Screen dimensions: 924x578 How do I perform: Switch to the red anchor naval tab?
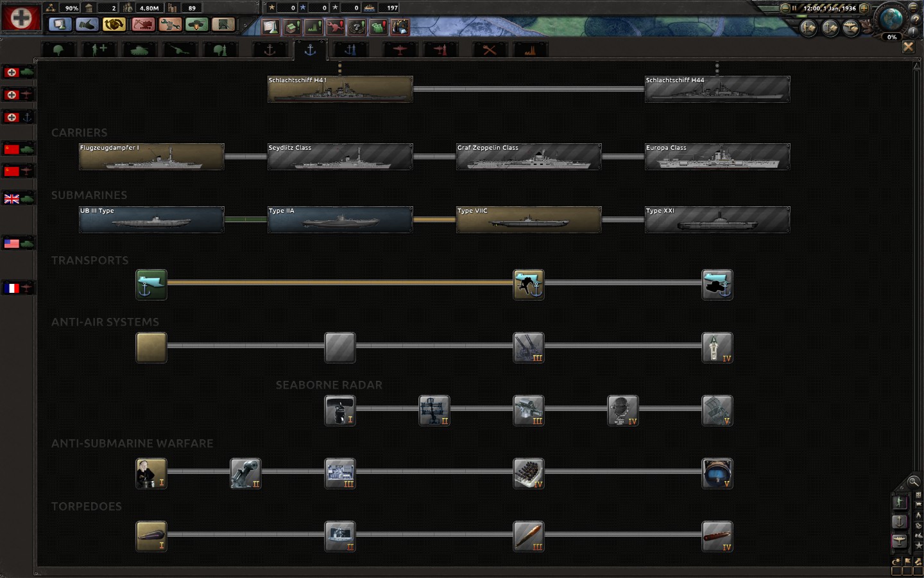point(269,49)
